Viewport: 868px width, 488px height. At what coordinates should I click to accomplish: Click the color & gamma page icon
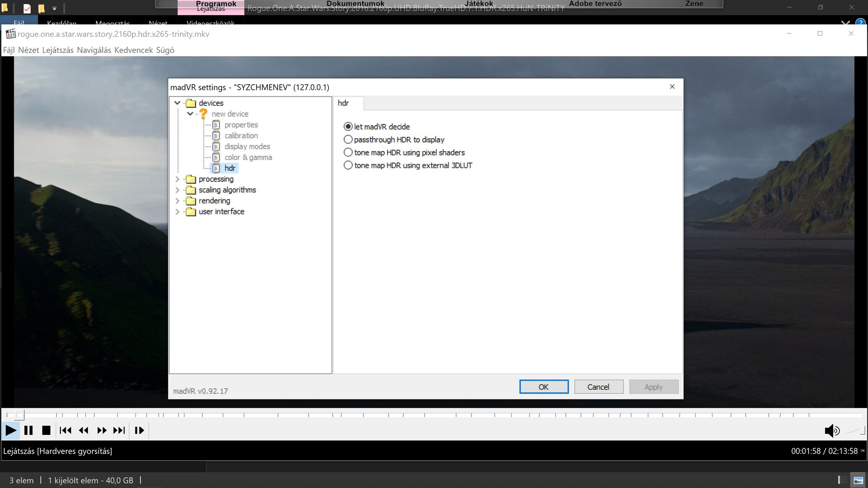[216, 158]
